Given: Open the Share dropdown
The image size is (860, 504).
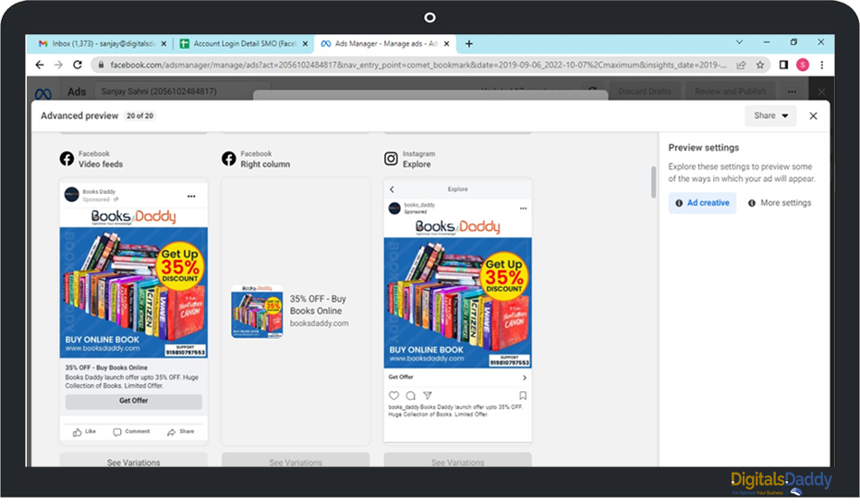Looking at the screenshot, I should [770, 115].
